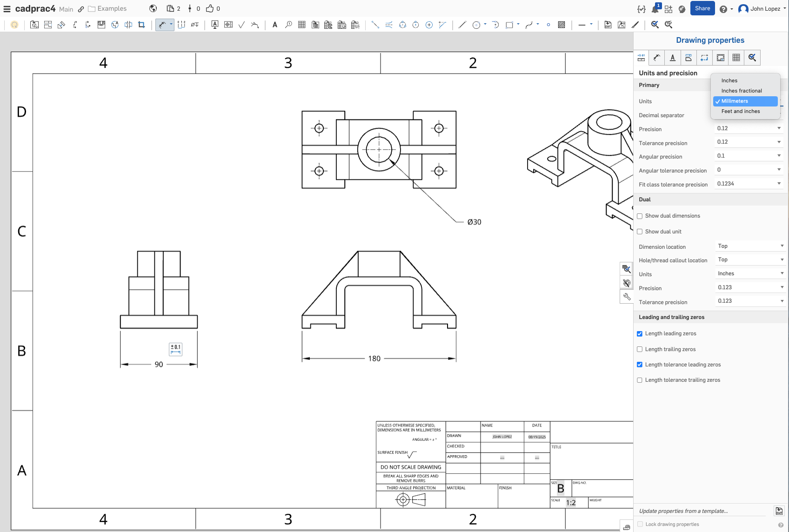Enable Show dual dimensions checkbox
The image size is (789, 532).
coord(640,216)
